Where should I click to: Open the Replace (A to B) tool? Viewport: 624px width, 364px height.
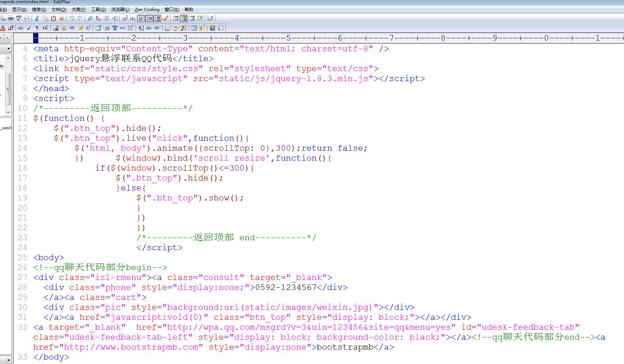(x=98, y=18)
